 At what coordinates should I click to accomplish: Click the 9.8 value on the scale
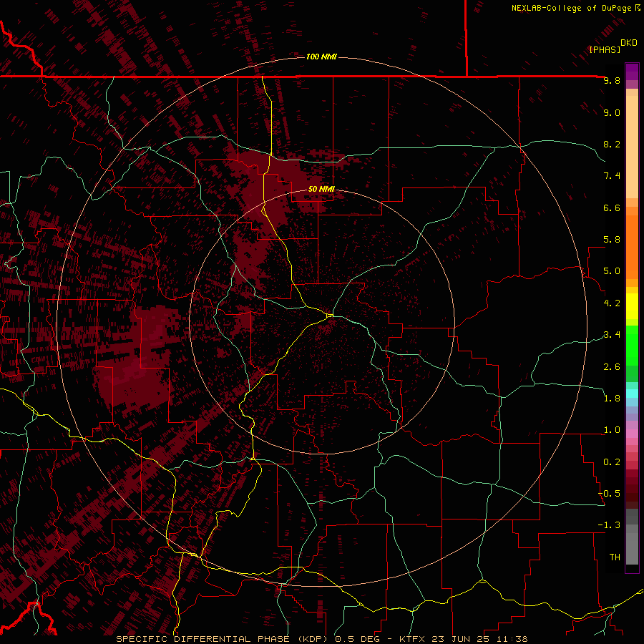coord(612,80)
